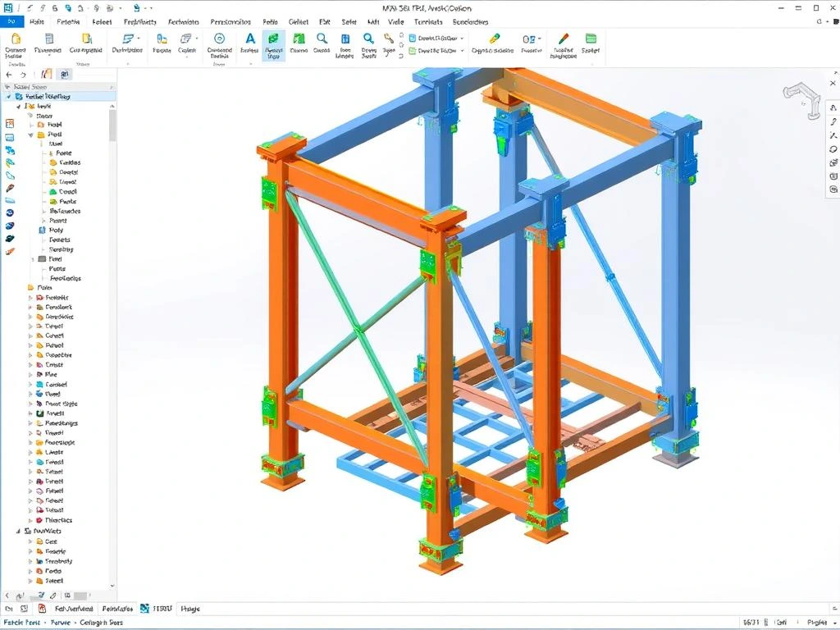Expand the dropdown arrow beside the Copy tool
The height and width of the screenshot is (630, 840).
click(x=198, y=38)
